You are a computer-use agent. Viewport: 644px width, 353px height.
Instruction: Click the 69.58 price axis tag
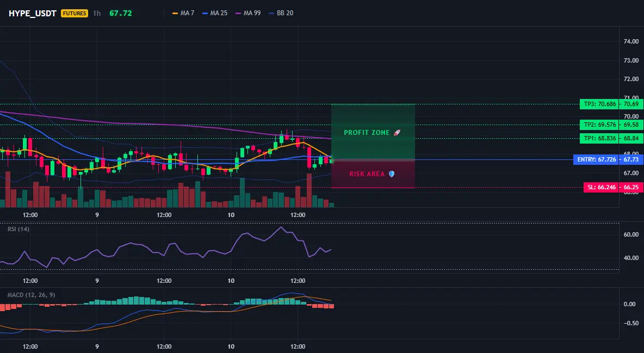click(631, 125)
